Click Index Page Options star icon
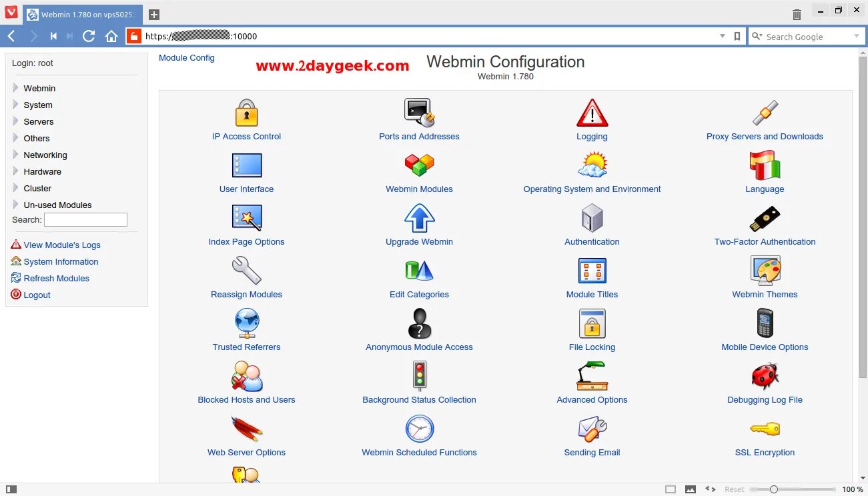The image size is (868, 496). click(246, 218)
